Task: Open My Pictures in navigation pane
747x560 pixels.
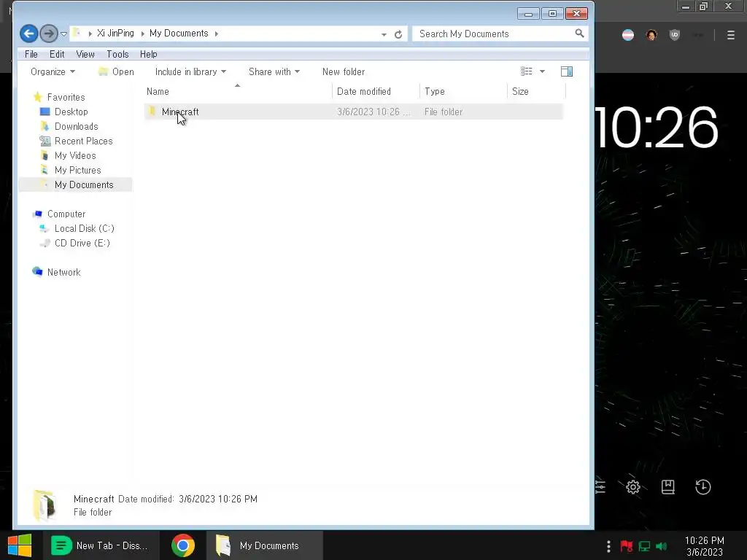Action: tap(77, 171)
